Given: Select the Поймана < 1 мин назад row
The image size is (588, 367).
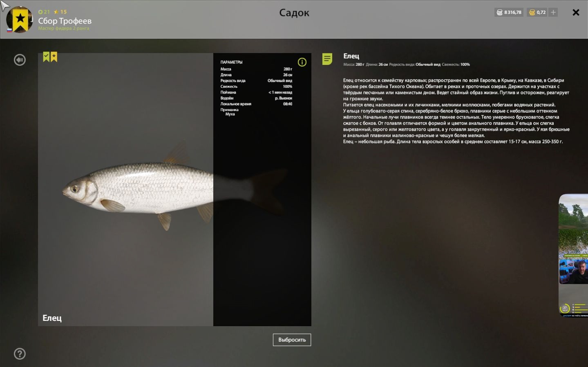Looking at the screenshot, I should click(x=256, y=92).
